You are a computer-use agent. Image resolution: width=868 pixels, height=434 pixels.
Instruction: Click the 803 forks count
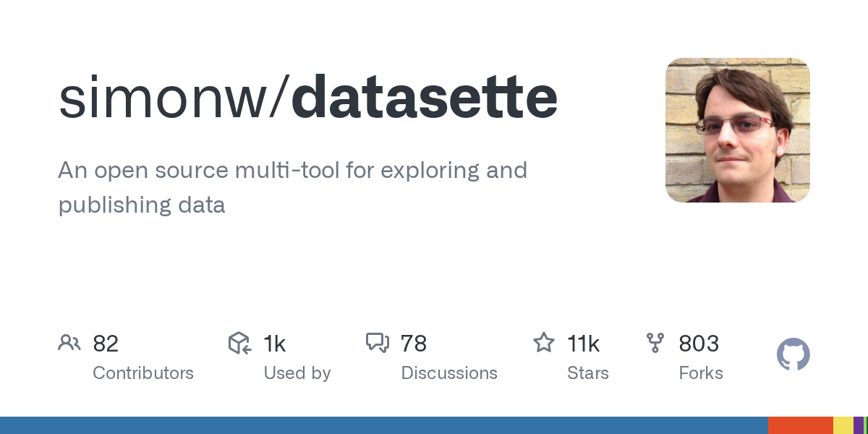click(699, 344)
